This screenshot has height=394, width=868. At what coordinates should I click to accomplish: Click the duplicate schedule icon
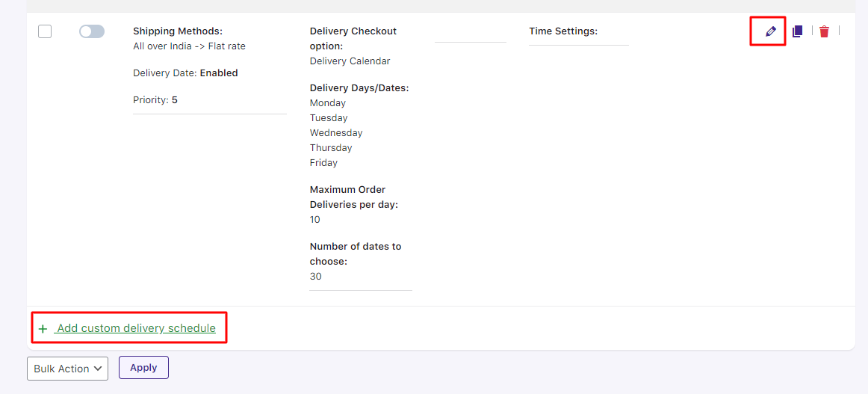point(798,31)
